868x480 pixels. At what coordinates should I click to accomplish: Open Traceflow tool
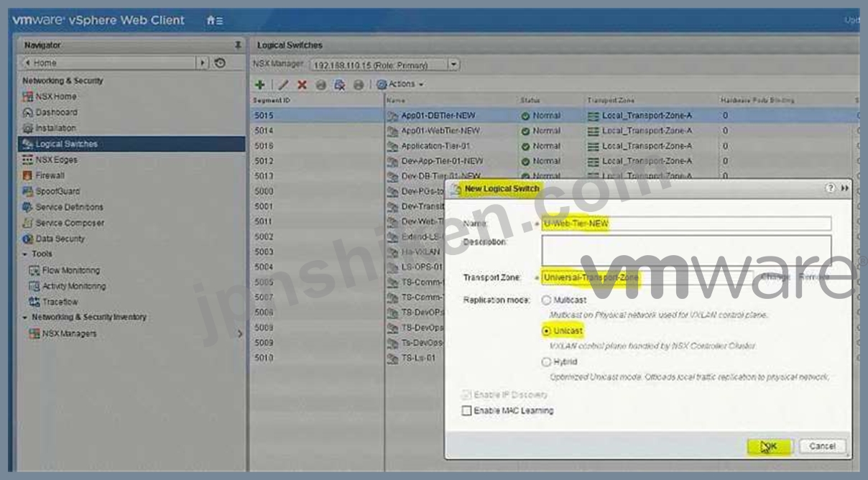60,302
